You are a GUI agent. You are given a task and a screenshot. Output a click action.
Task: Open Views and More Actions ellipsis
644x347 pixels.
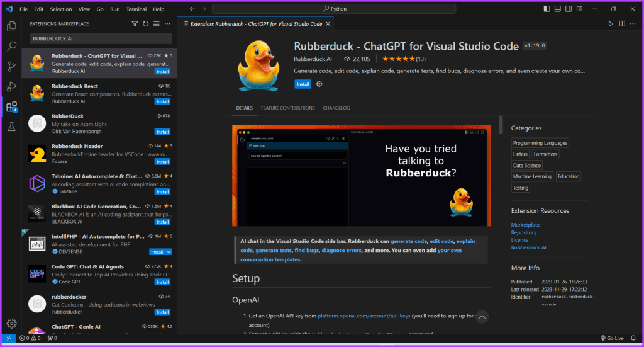pyautogui.click(x=167, y=24)
